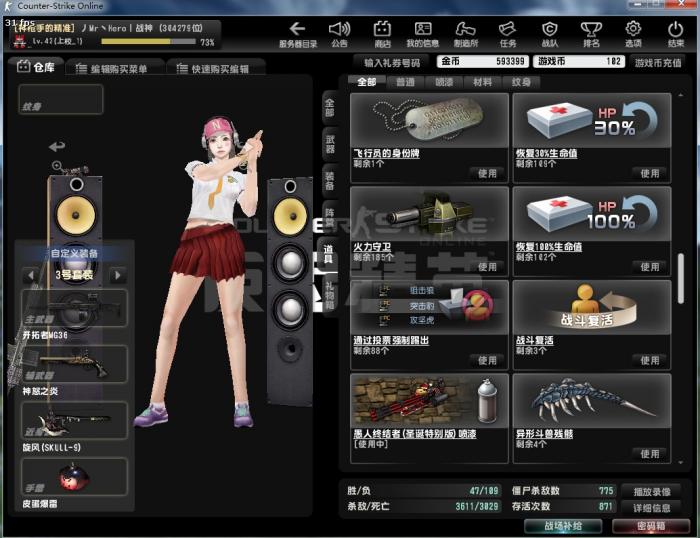Select the 神怒之炎 secondary weapon slot
Screen dimensions: 700x538
tap(74, 364)
